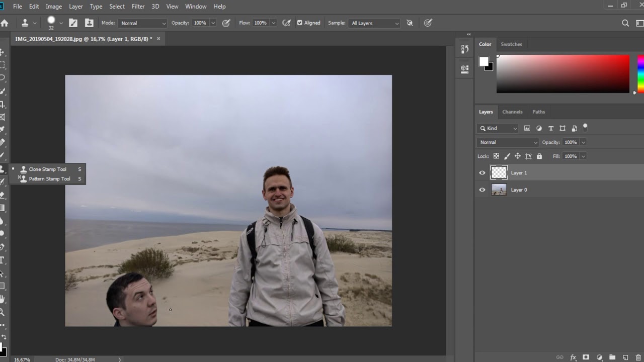Image resolution: width=644 pixels, height=362 pixels.
Task: Filter layers by type (T) layers
Action: [x=551, y=128]
